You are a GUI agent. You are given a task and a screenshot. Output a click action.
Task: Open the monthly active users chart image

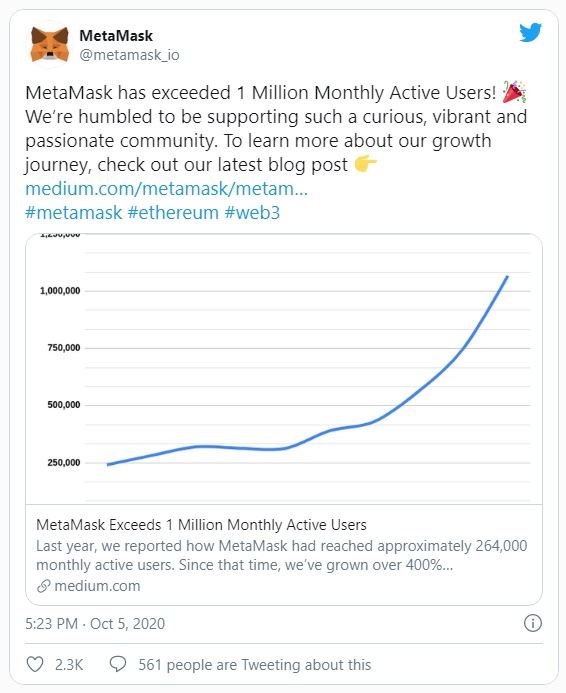[x=284, y=369]
